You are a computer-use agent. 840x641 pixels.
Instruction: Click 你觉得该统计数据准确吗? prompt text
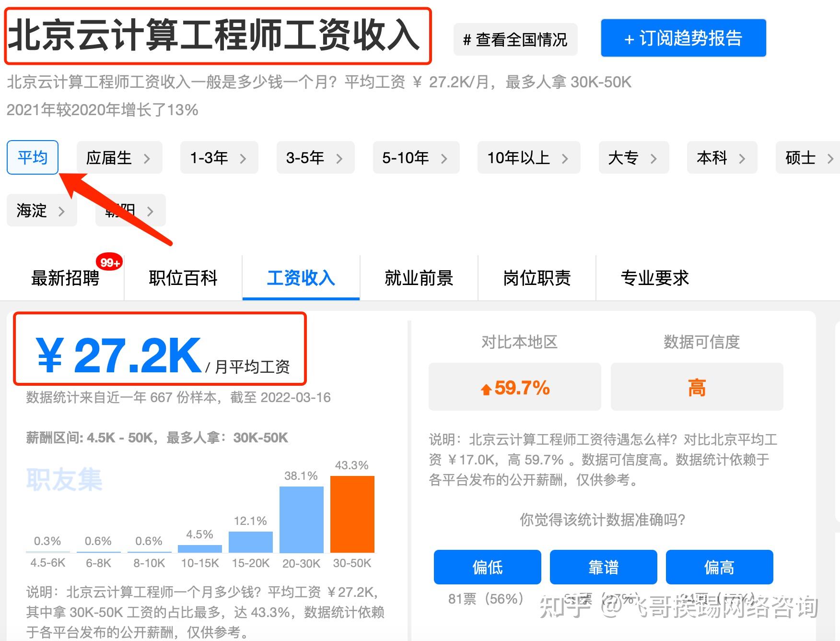(x=603, y=519)
